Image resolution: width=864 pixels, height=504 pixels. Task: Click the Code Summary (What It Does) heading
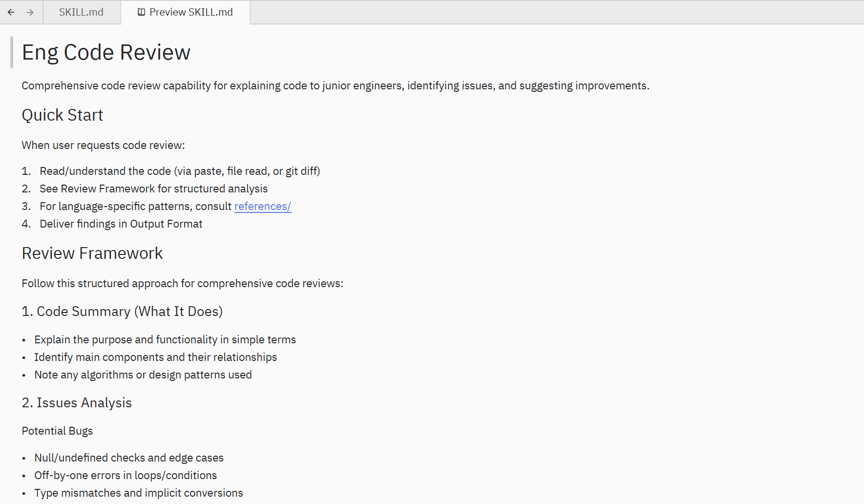click(122, 312)
